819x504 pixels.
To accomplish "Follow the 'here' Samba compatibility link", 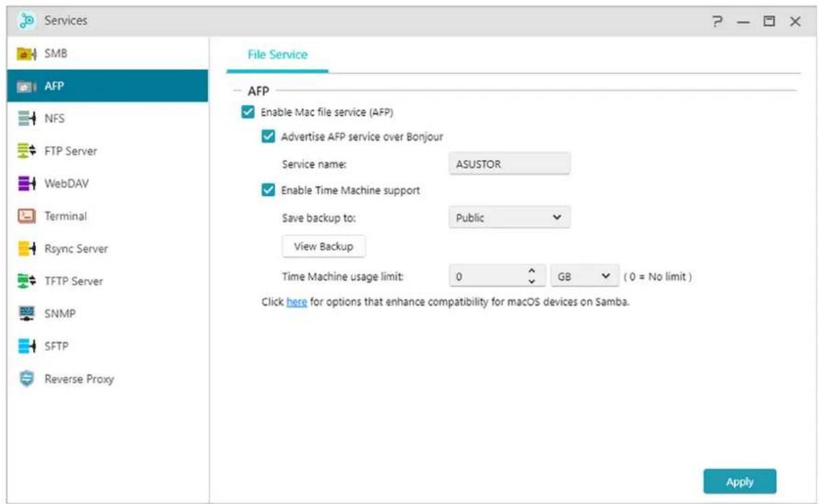I will click(x=297, y=302).
